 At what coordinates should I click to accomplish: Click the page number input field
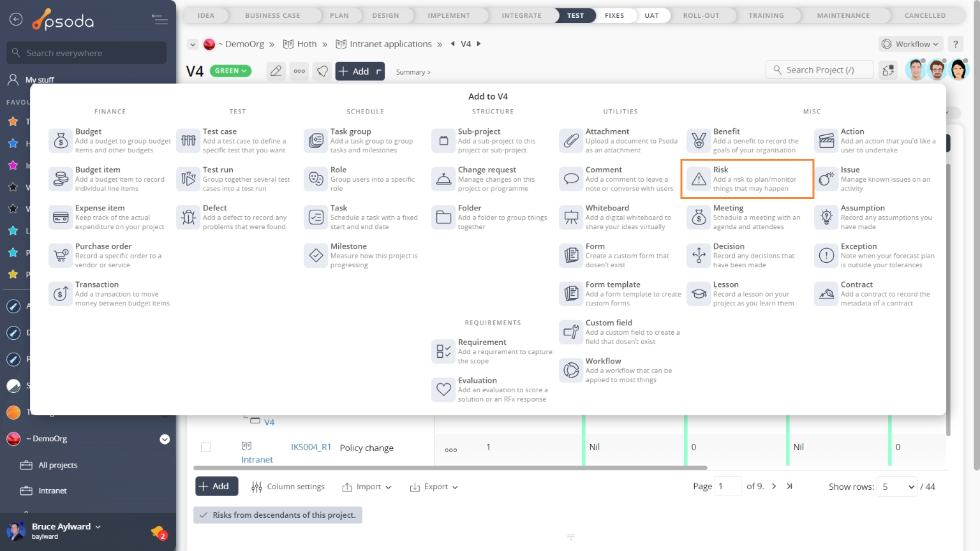[x=728, y=487]
